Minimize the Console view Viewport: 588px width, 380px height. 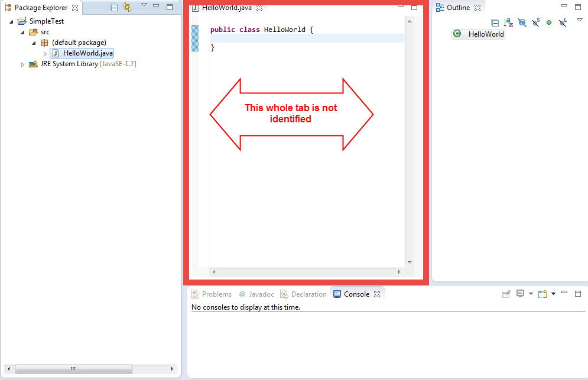[x=564, y=292]
